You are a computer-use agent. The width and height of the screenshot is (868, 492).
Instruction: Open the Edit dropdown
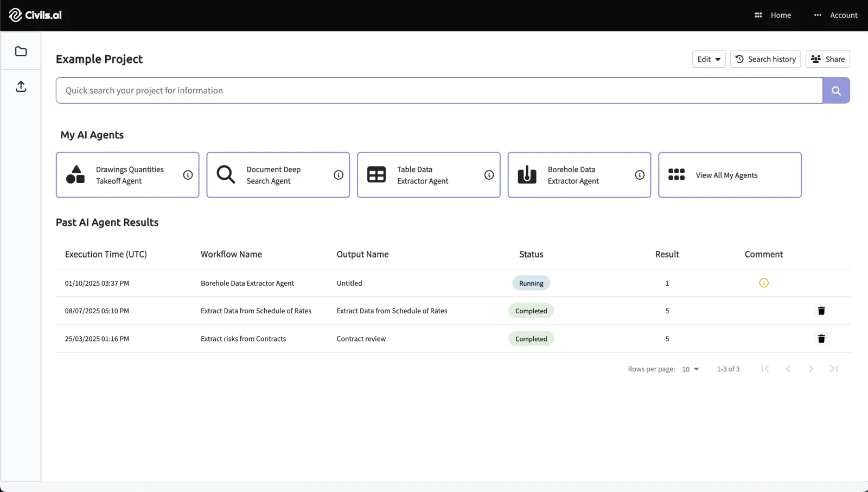(x=709, y=59)
